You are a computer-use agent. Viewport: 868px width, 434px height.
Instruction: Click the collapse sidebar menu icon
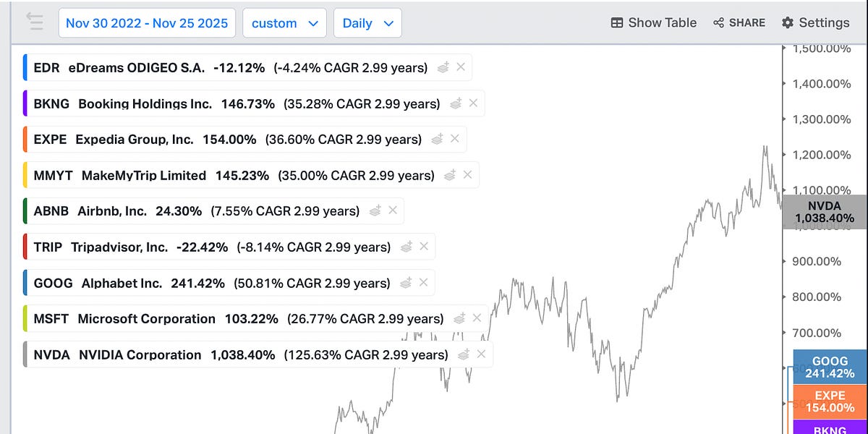[34, 22]
